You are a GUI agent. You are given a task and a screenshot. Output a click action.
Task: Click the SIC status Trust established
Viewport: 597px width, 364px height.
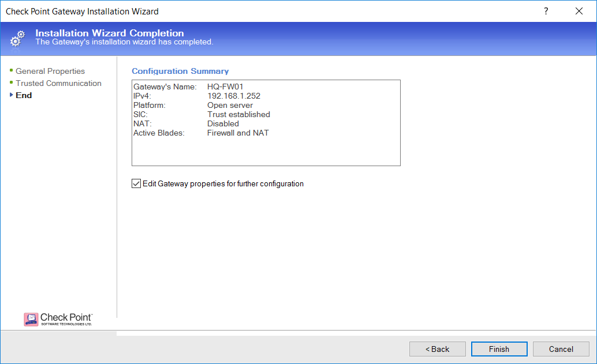click(238, 114)
